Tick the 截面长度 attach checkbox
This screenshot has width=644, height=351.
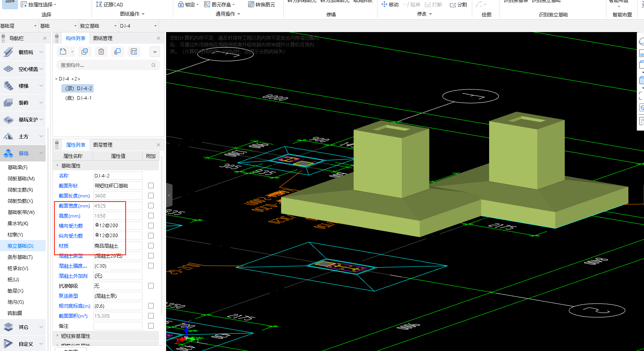coord(151,196)
